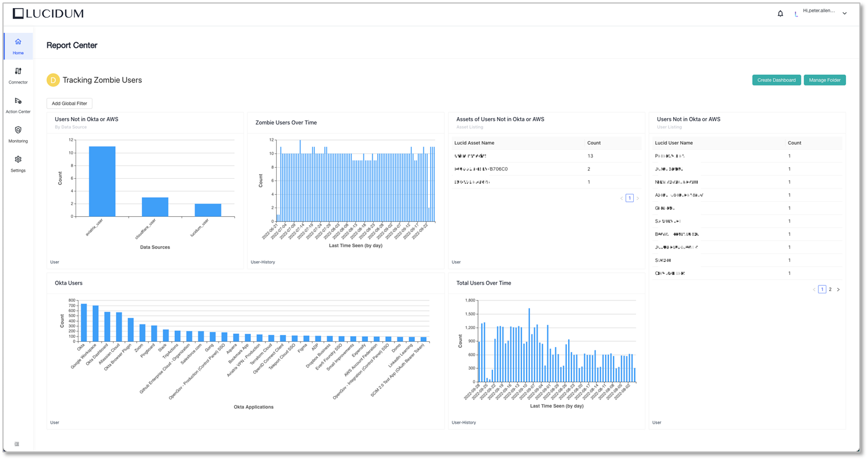Click the Atlassian Cloud axis label
The image size is (868, 460).
pos(110,355)
